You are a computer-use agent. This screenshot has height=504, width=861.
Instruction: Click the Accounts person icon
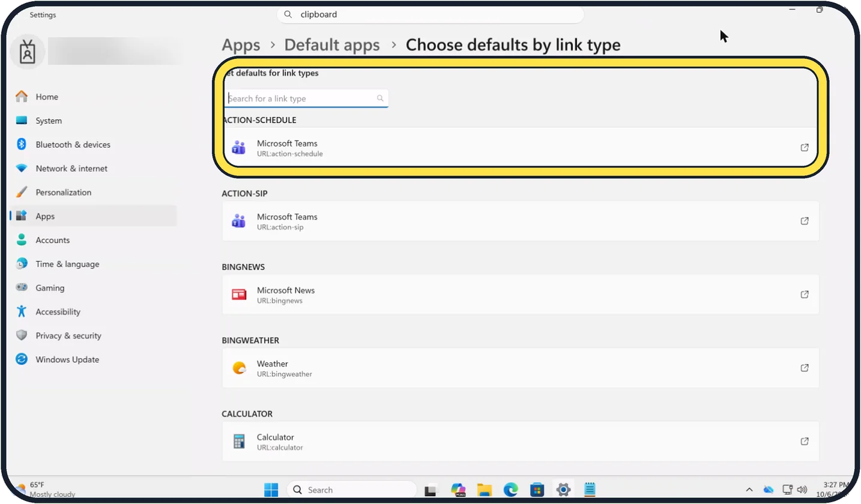tap(22, 240)
